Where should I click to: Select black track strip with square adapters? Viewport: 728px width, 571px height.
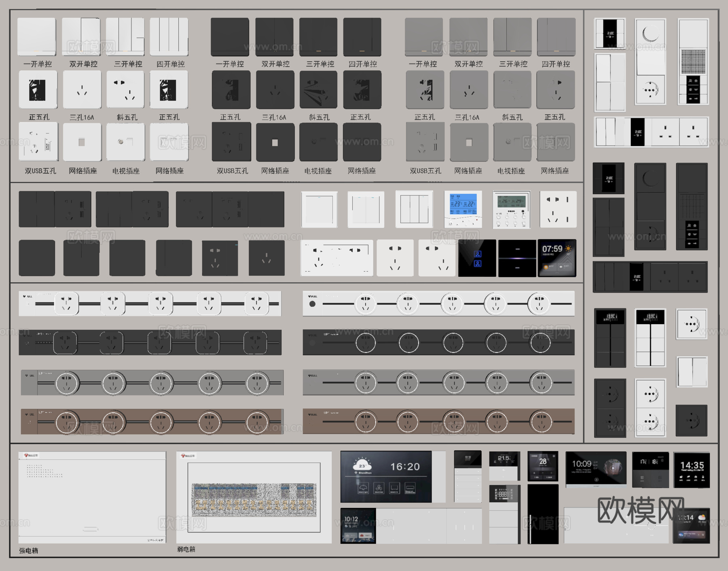coord(150,342)
